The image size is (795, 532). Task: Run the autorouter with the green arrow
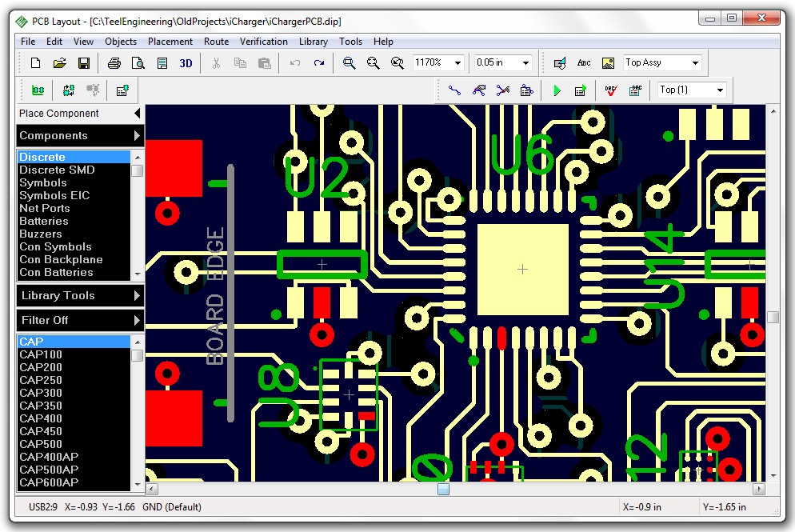[x=557, y=90]
